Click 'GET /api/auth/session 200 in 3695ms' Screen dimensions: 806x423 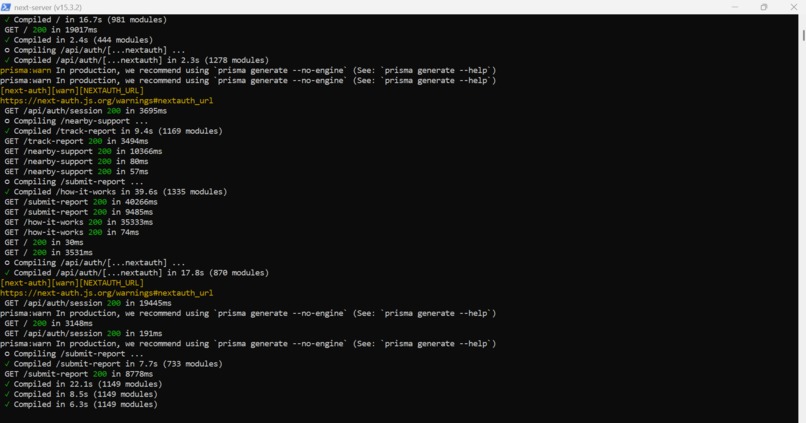click(x=86, y=111)
